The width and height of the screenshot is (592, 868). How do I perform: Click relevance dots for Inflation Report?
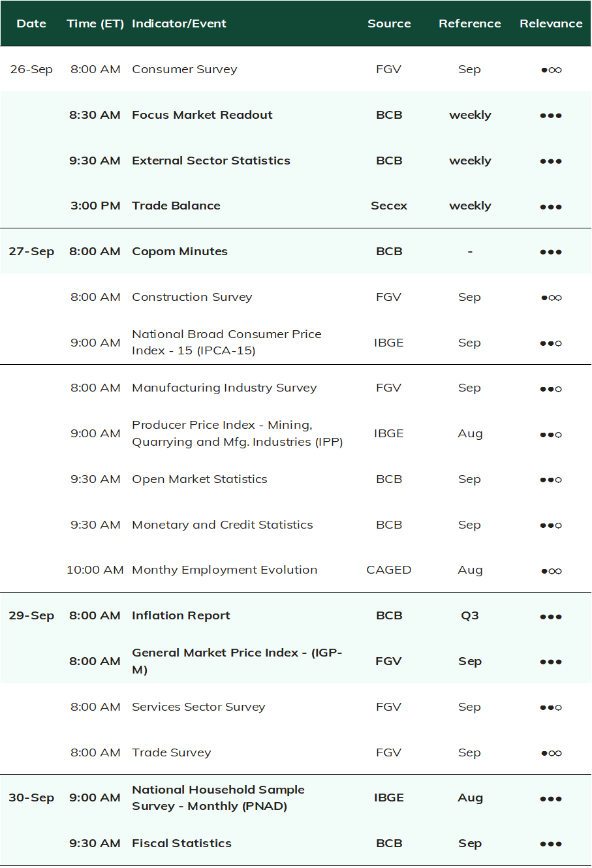coord(551,616)
